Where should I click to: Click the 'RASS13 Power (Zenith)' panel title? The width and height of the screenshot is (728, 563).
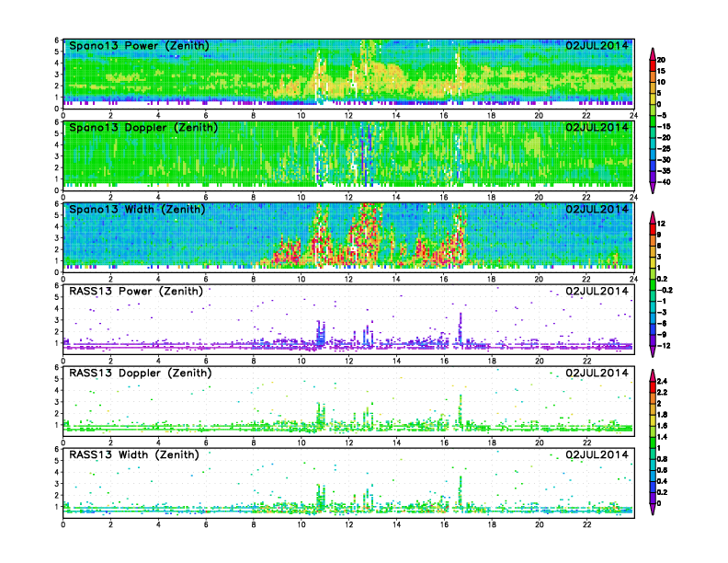135,292
